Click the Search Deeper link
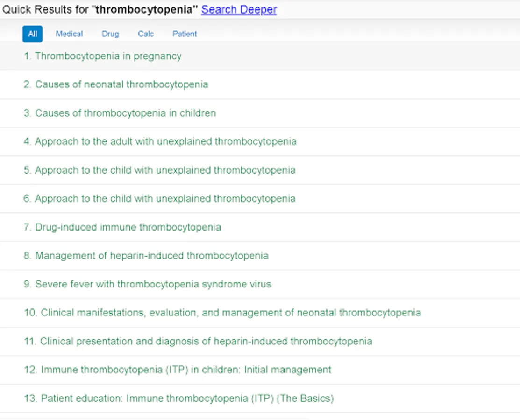The width and height of the screenshot is (520, 420). pyautogui.click(x=239, y=9)
